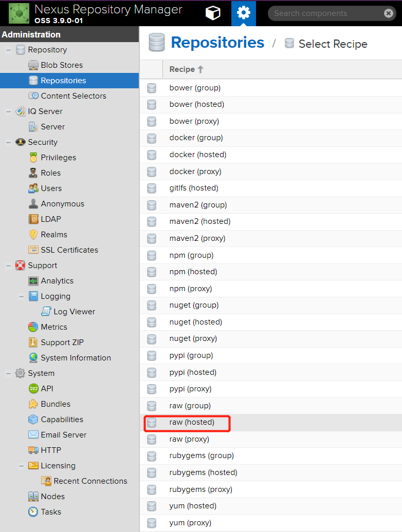Screen dimensions: 402x532
Task: Click the database icon beside pypi (group)
Action: click(x=152, y=355)
